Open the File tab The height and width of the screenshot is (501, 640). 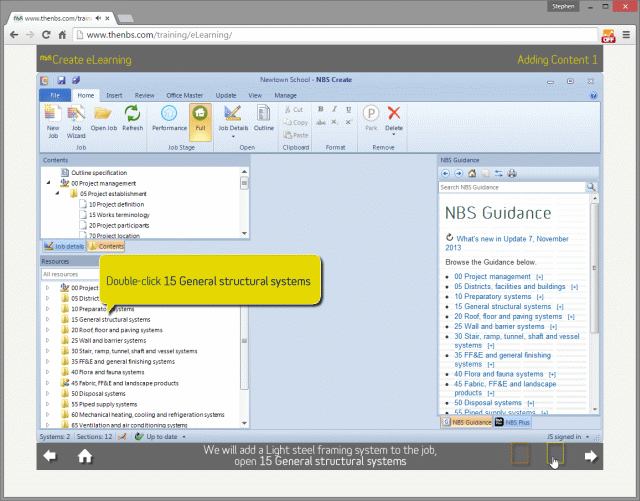click(x=55, y=95)
